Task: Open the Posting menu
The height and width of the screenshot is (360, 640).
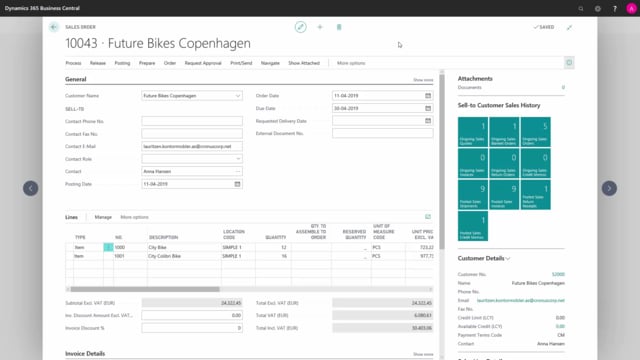Action: (x=122, y=63)
